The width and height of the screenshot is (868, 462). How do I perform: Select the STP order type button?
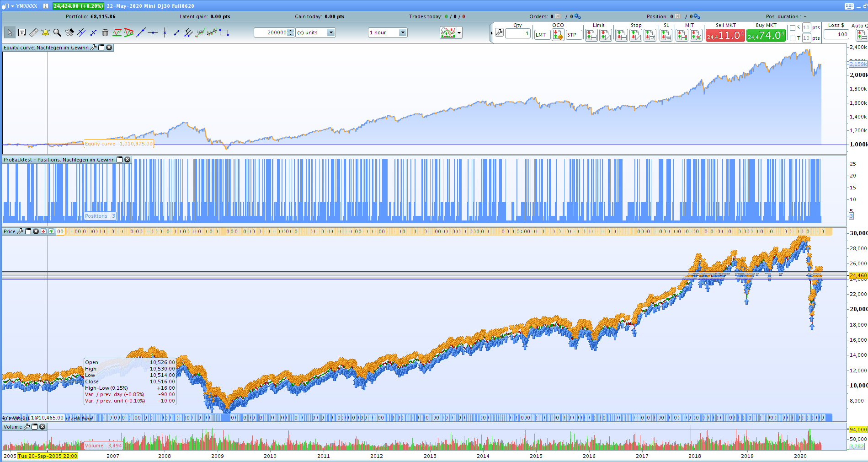point(573,35)
